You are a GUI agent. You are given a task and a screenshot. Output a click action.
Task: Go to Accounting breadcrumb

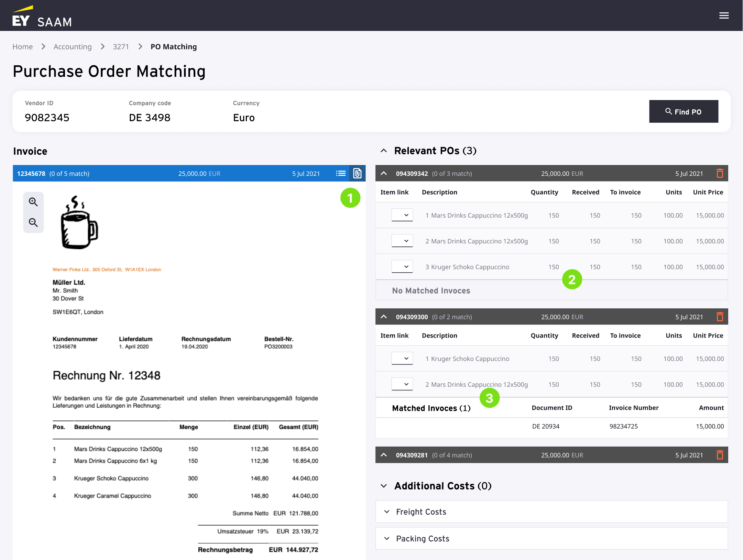[73, 46]
